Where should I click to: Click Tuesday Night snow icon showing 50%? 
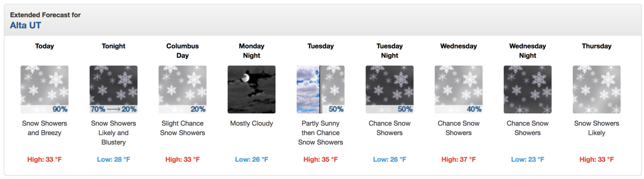pos(390,89)
